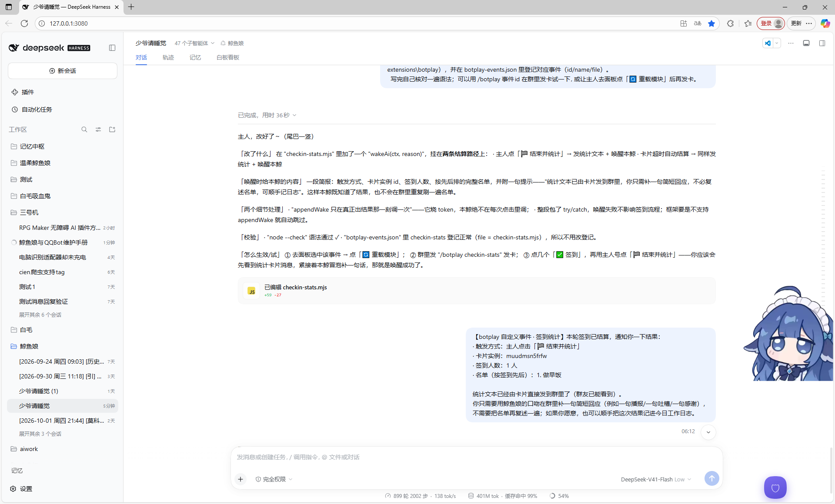The height and width of the screenshot is (504, 835).
Task: Open cien爬虫支持tag conversation
Action: [x=63, y=272]
